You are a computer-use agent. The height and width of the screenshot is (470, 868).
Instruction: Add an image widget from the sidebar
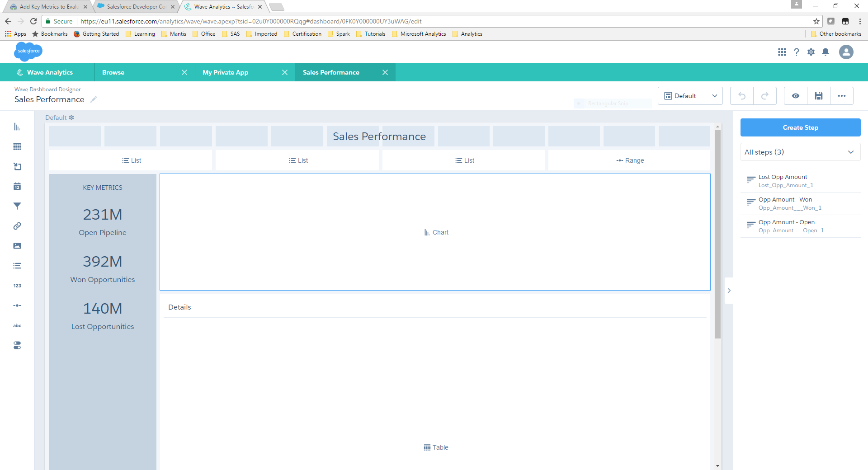point(17,246)
